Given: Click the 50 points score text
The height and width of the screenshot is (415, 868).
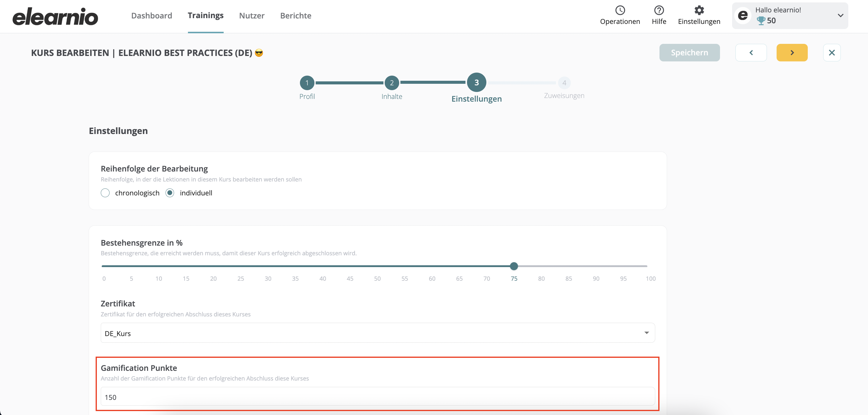Looking at the screenshot, I should (x=771, y=21).
